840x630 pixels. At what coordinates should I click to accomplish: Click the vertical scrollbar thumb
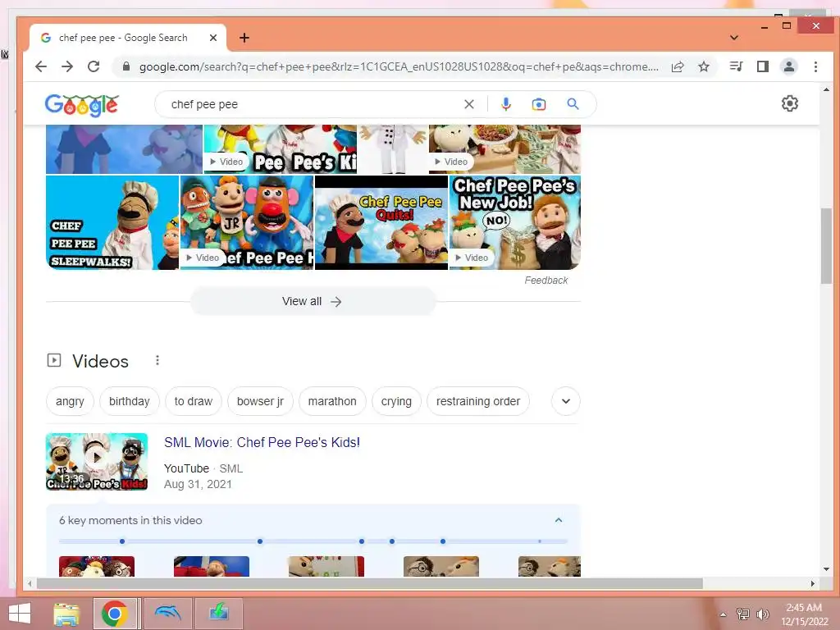pyautogui.click(x=826, y=246)
